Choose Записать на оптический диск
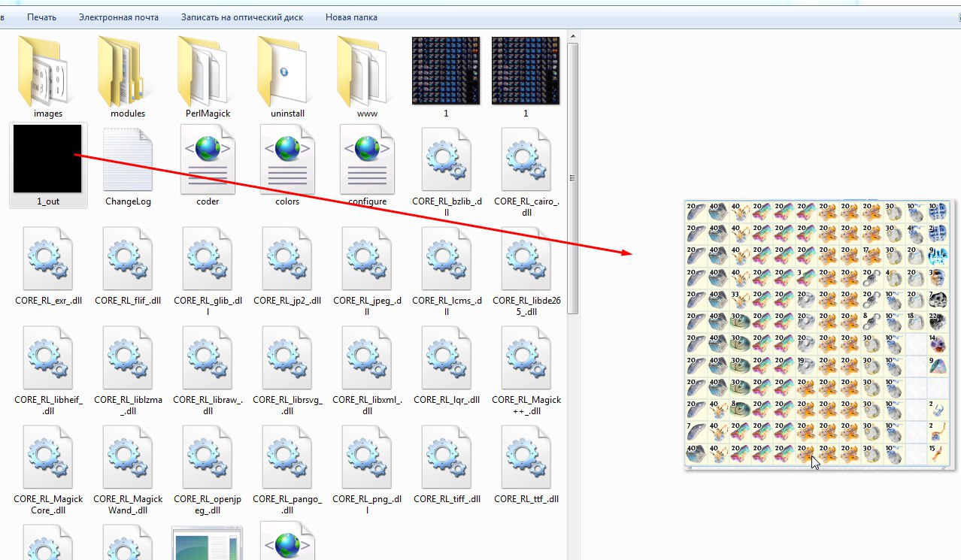961x560 pixels. pyautogui.click(x=242, y=17)
